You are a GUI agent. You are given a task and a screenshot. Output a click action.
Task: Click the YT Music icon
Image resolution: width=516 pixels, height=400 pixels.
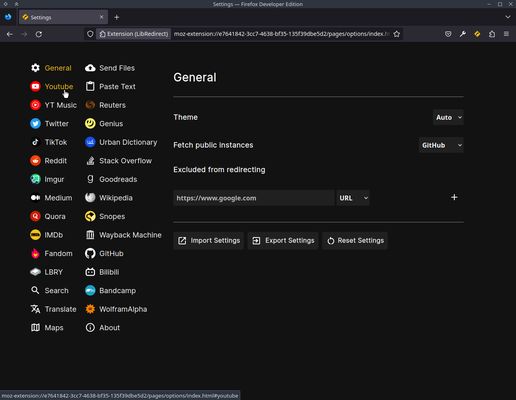[x=35, y=105]
